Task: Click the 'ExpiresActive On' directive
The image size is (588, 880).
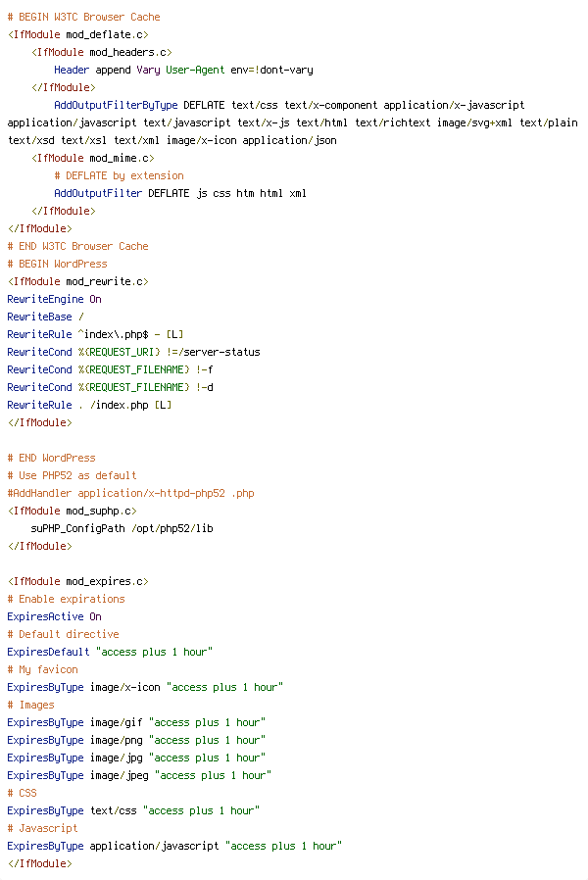Action: [55, 616]
